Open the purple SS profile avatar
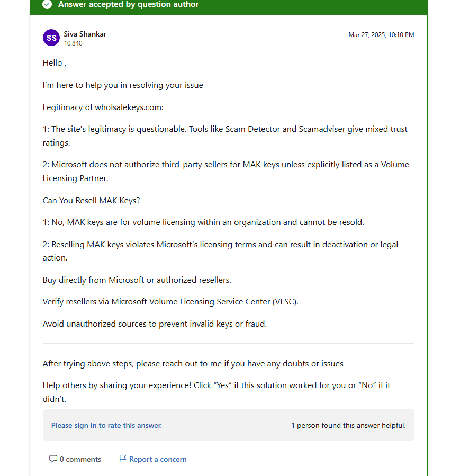The height and width of the screenshot is (476, 460). (x=51, y=38)
